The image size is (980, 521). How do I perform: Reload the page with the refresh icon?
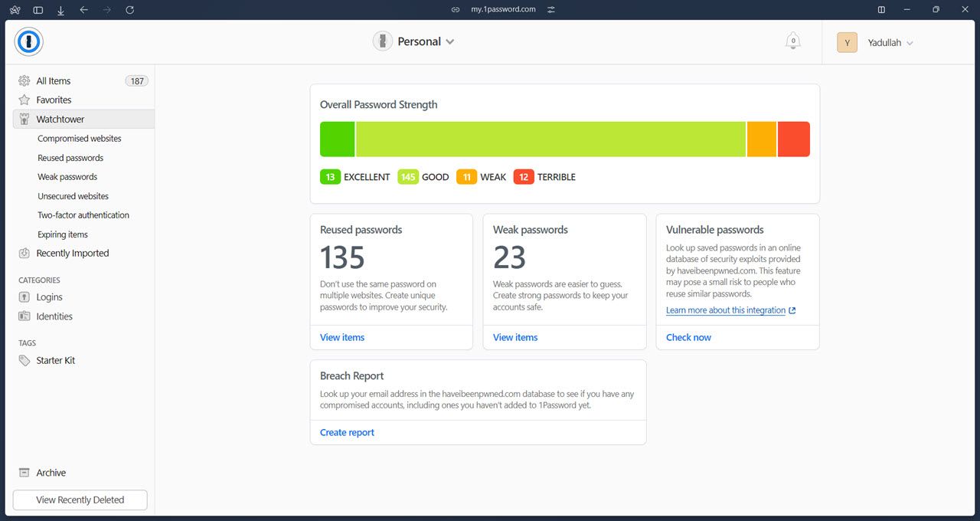pos(130,9)
